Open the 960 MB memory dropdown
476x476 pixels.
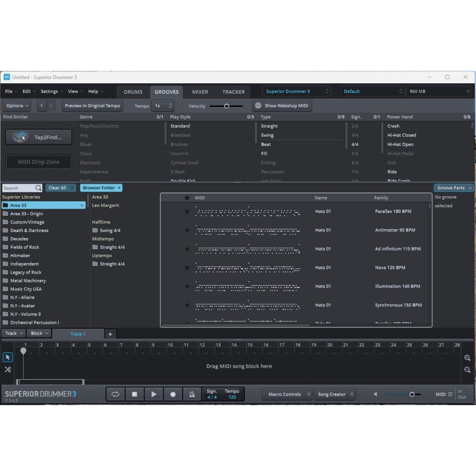(x=439, y=92)
